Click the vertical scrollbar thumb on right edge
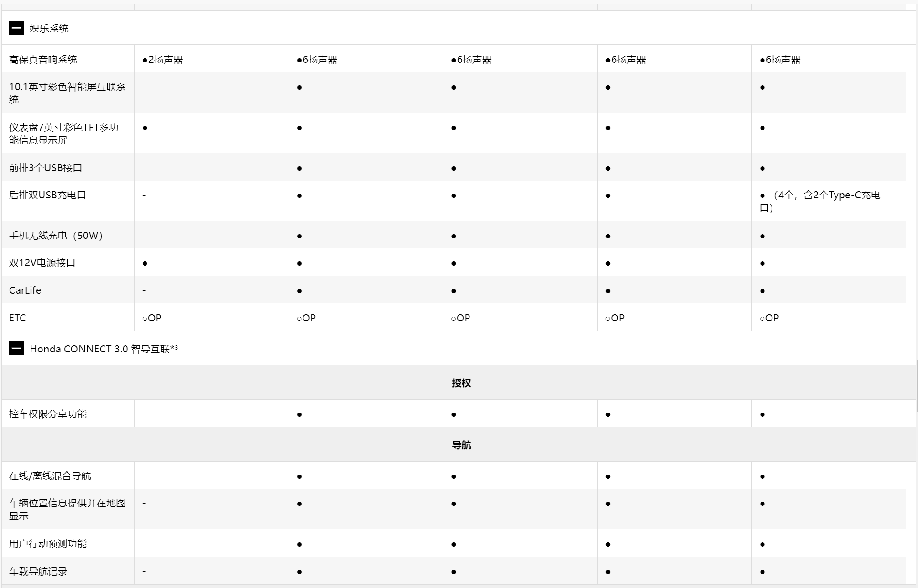This screenshot has width=918, height=588. pos(916,386)
